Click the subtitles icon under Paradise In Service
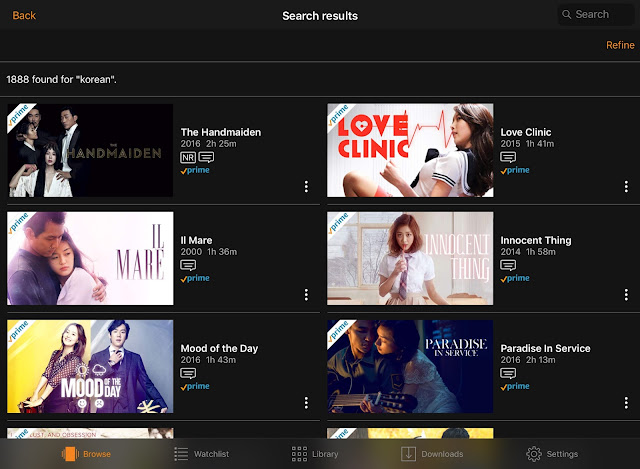The width and height of the screenshot is (640, 469). point(508,373)
